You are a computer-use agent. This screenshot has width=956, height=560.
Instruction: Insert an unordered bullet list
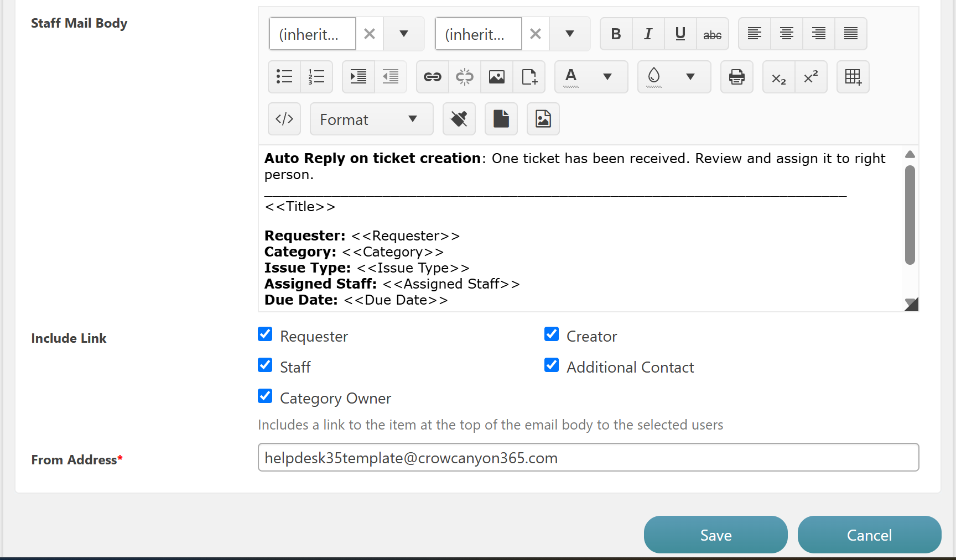284,77
